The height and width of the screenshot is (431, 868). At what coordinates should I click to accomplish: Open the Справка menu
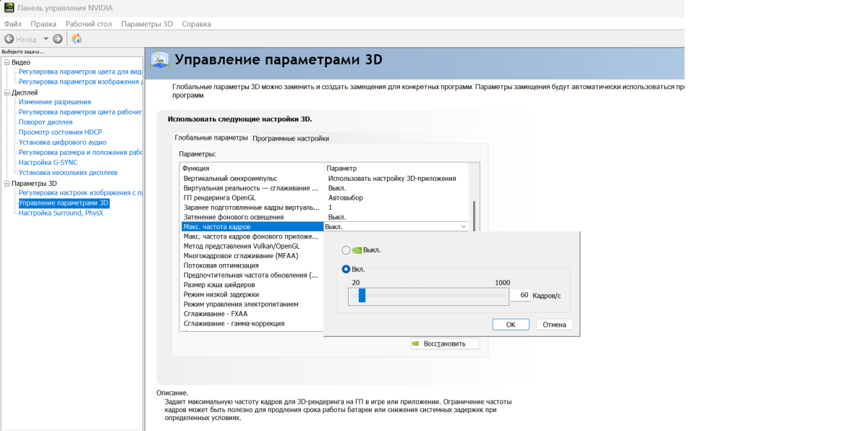(197, 24)
